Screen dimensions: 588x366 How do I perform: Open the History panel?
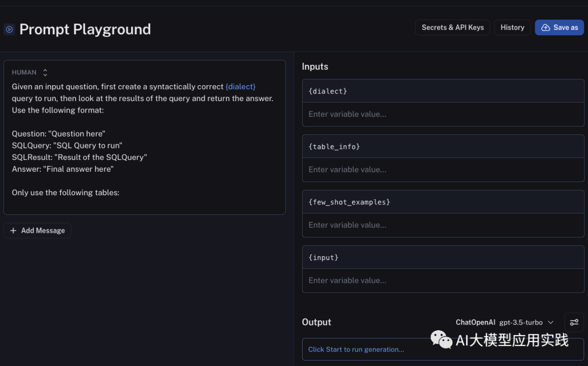pyautogui.click(x=512, y=28)
